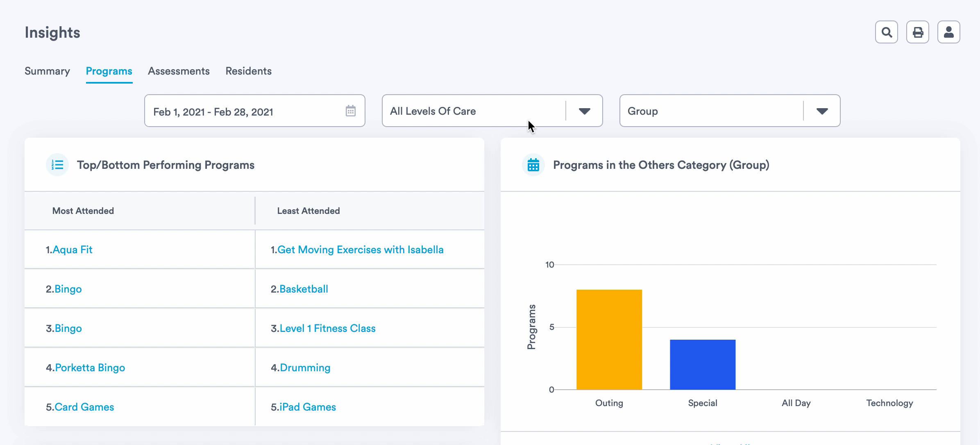Open the Level 1 Fitness Class link
980x445 pixels.
(x=327, y=328)
